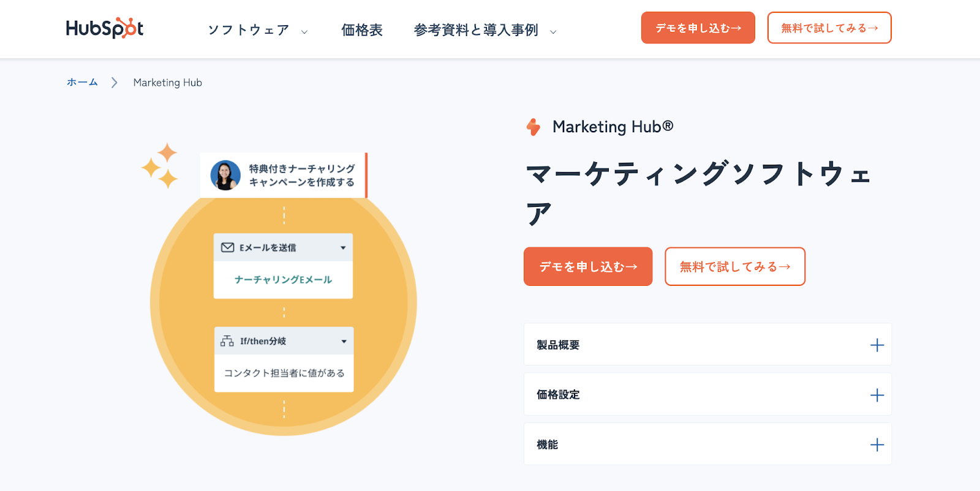Click header 無料で試してみる button

829,28
